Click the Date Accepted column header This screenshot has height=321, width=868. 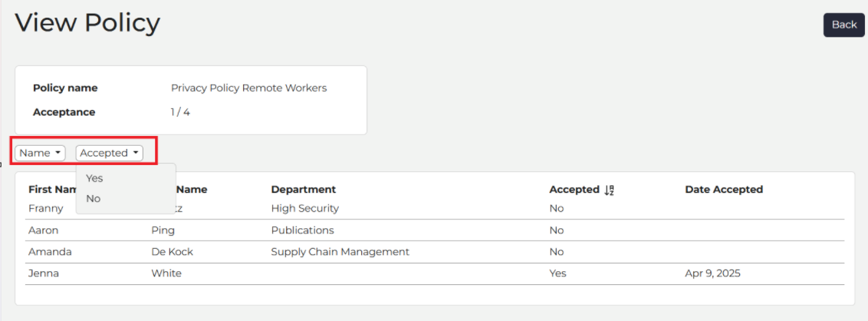[724, 190]
